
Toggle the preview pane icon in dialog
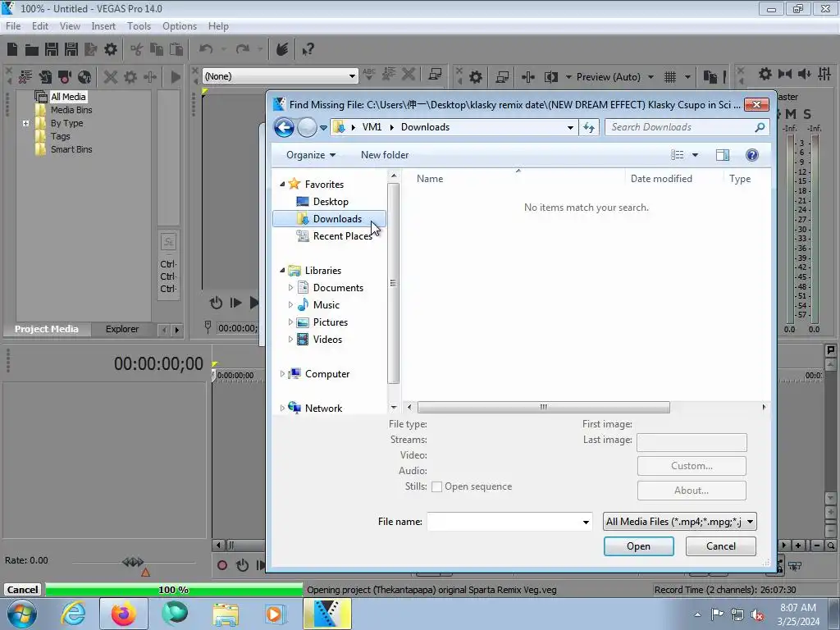(722, 155)
